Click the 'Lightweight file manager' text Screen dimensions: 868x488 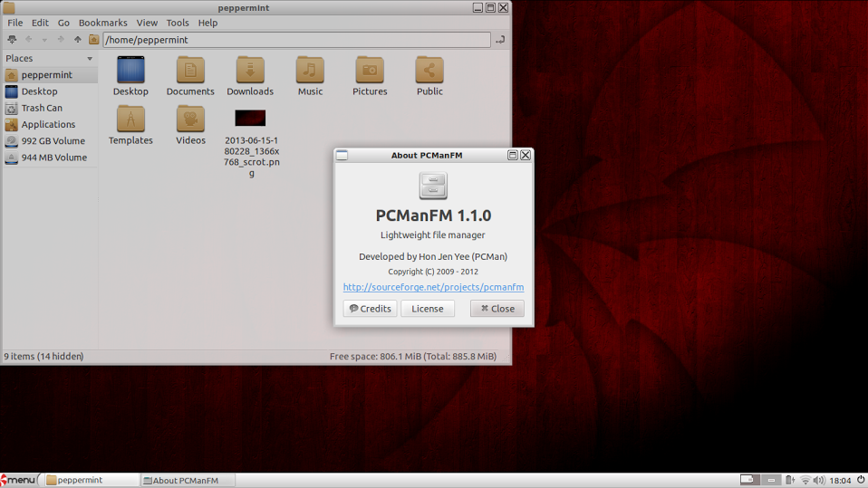point(433,235)
